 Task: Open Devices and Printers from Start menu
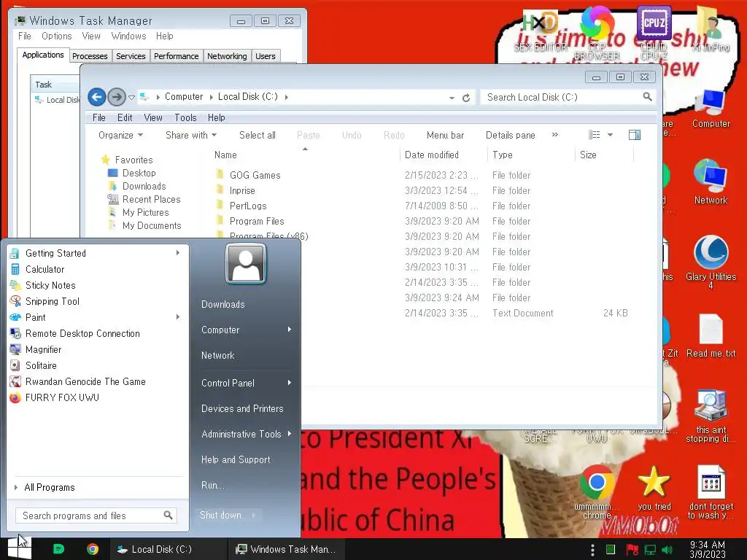[x=242, y=408]
